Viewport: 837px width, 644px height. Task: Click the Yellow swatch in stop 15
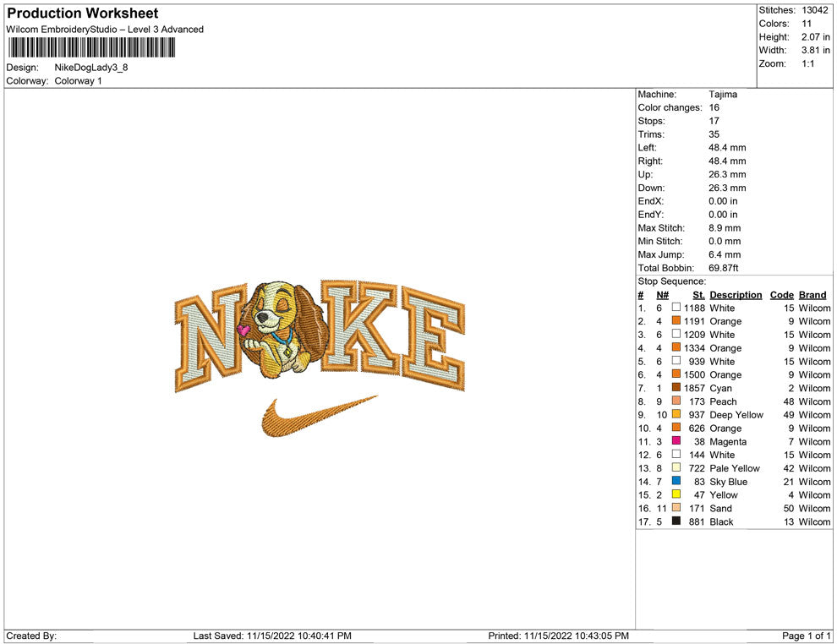(x=676, y=494)
